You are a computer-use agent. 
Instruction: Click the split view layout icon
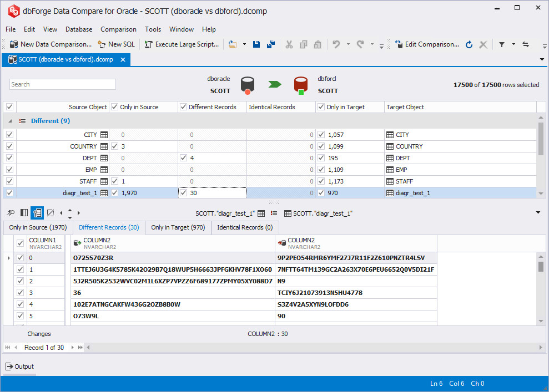coord(24,212)
